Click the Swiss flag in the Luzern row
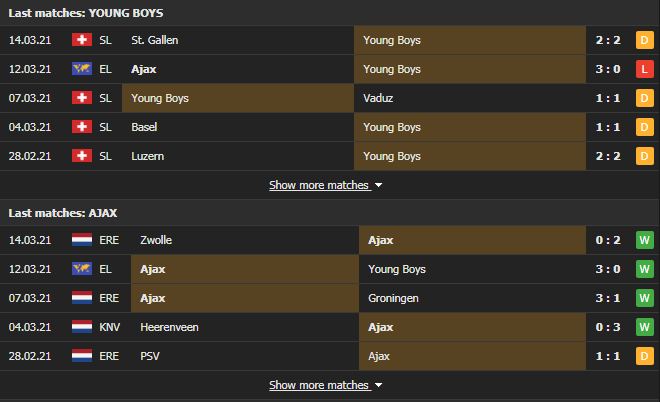This screenshot has height=402, width=660. (82, 156)
